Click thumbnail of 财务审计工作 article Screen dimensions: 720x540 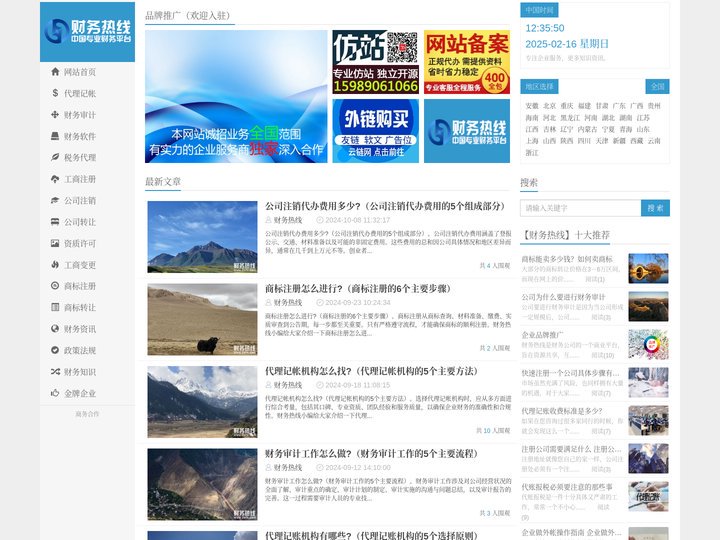coord(202,484)
